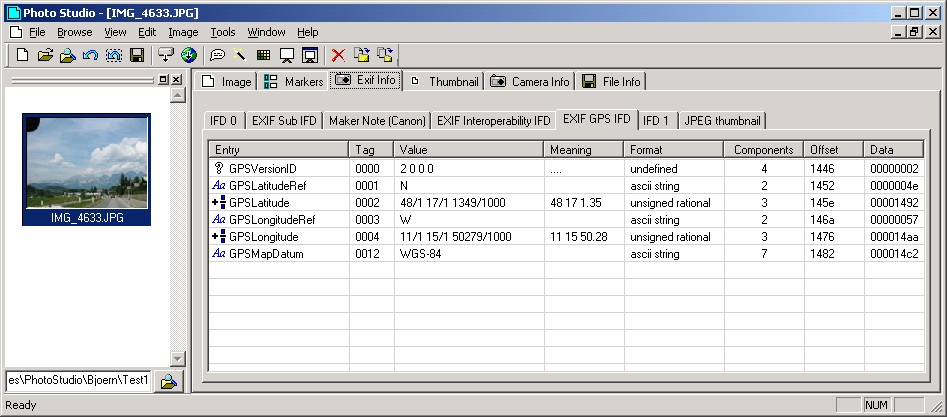947x417 pixels.
Task: Open the Image menu
Action: pyautogui.click(x=183, y=32)
